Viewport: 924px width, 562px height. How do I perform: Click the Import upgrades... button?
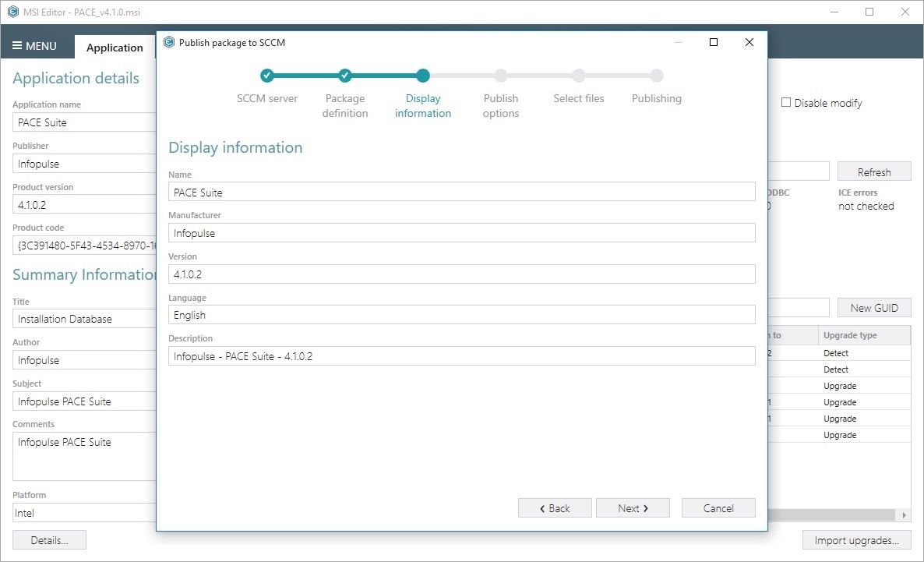coord(856,540)
